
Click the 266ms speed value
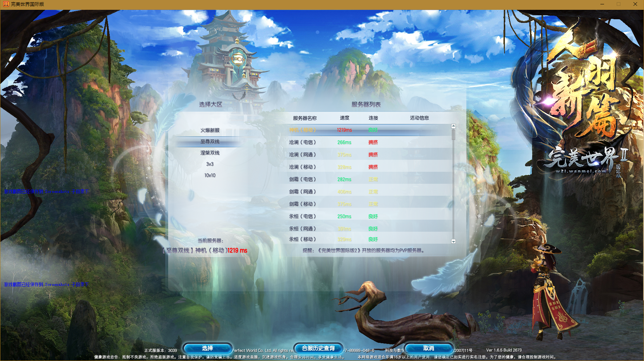pos(344,142)
